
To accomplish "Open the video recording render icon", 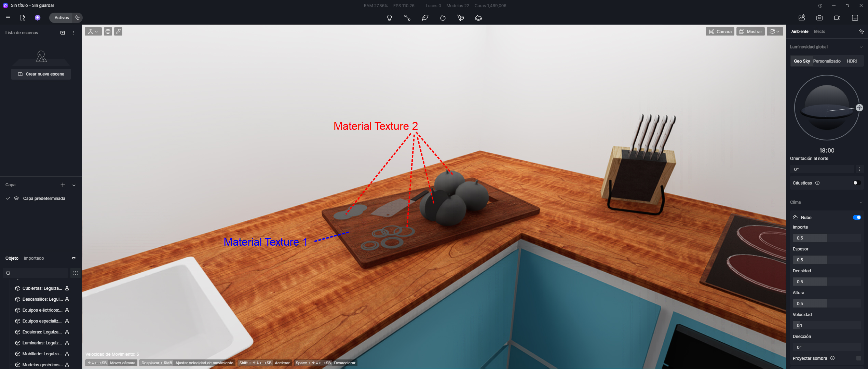I will coord(837,18).
